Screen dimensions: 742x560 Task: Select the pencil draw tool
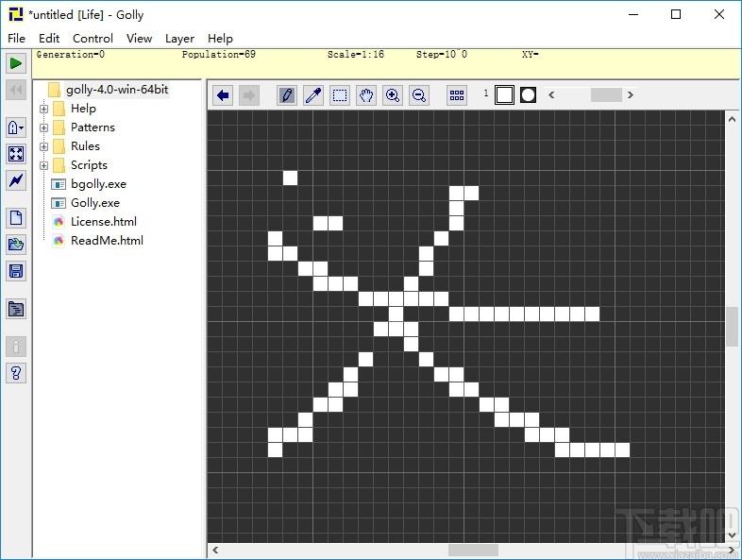pos(287,95)
